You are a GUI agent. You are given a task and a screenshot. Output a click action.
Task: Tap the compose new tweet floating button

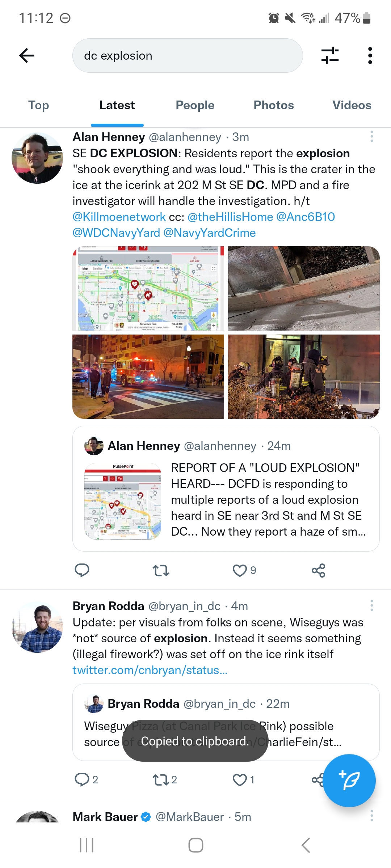point(349,780)
